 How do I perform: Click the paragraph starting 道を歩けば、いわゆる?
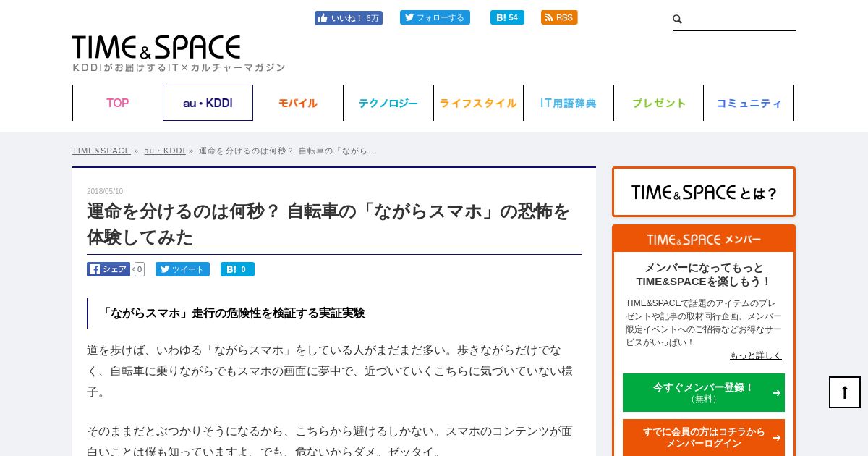click(330, 371)
